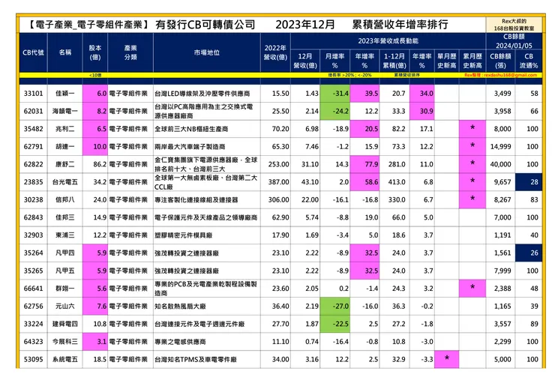Viewport: 555px width, 392px height.
Task: Click the 累月歷史新高 column header
Action: point(472,61)
